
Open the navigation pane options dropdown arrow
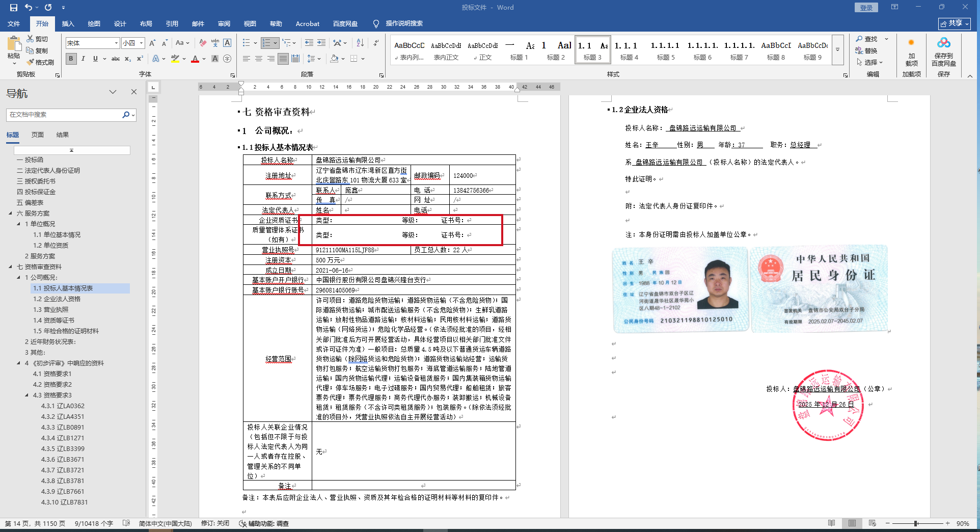pos(113,92)
